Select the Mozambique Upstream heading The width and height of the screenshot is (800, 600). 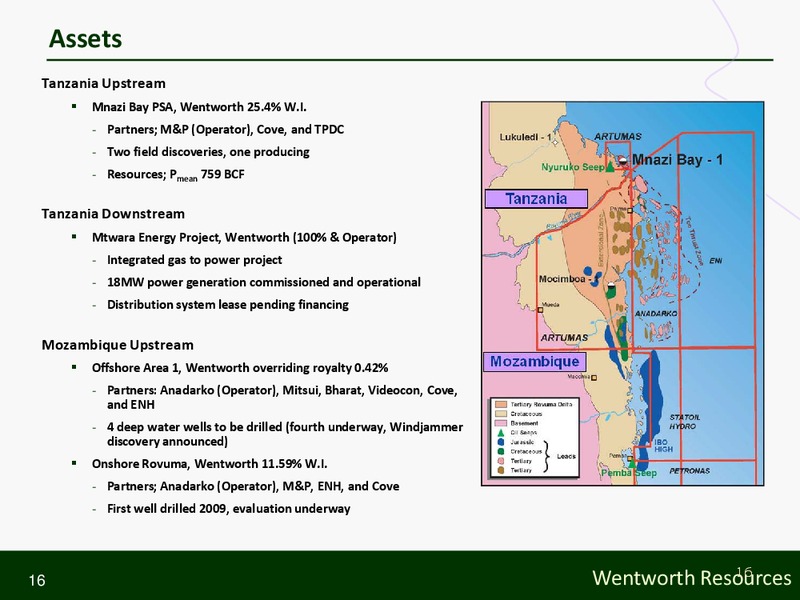117,345
